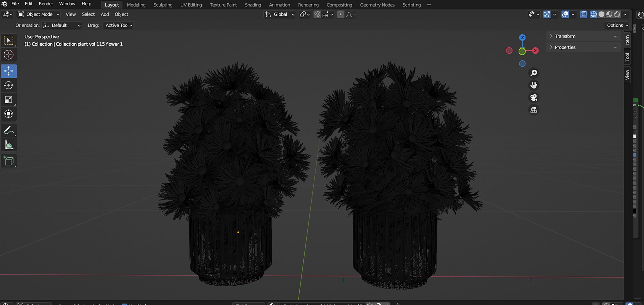Open the shading options dropdown arrow

[625, 14]
